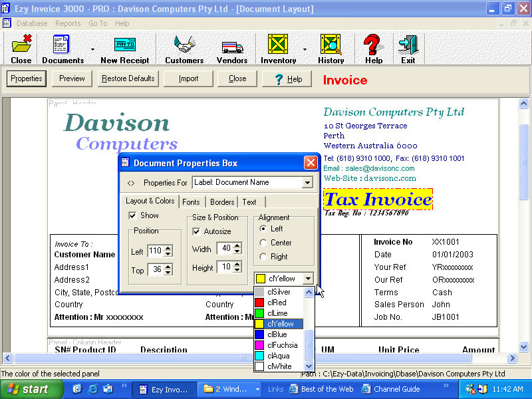Screen dimensions: 532x399
Task: Expand the Links toolbar overflow chevron
Action: coord(446,386)
